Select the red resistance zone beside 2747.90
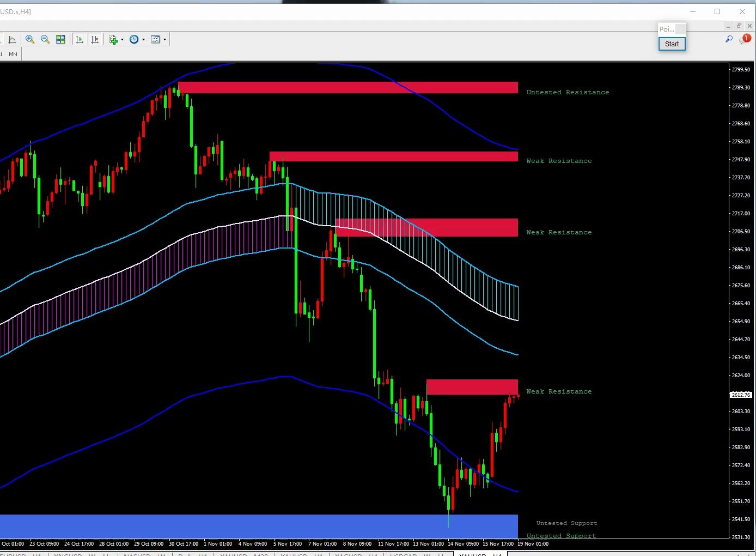This screenshot has width=756, height=556. click(x=393, y=156)
